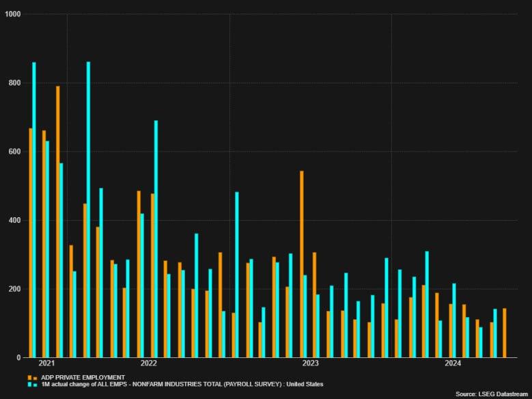This screenshot has height=399, width=532.
Task: Click the 1000 label on the y-axis
Action: [12, 14]
